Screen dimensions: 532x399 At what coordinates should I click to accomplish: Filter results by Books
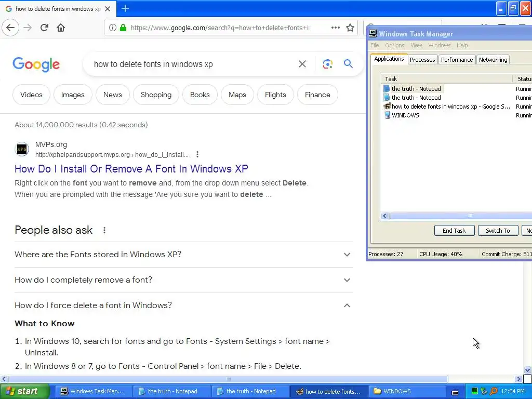coord(200,95)
